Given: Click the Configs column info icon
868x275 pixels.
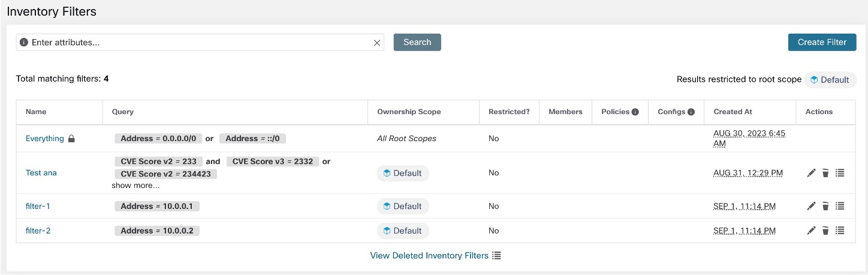Looking at the screenshot, I should [691, 112].
